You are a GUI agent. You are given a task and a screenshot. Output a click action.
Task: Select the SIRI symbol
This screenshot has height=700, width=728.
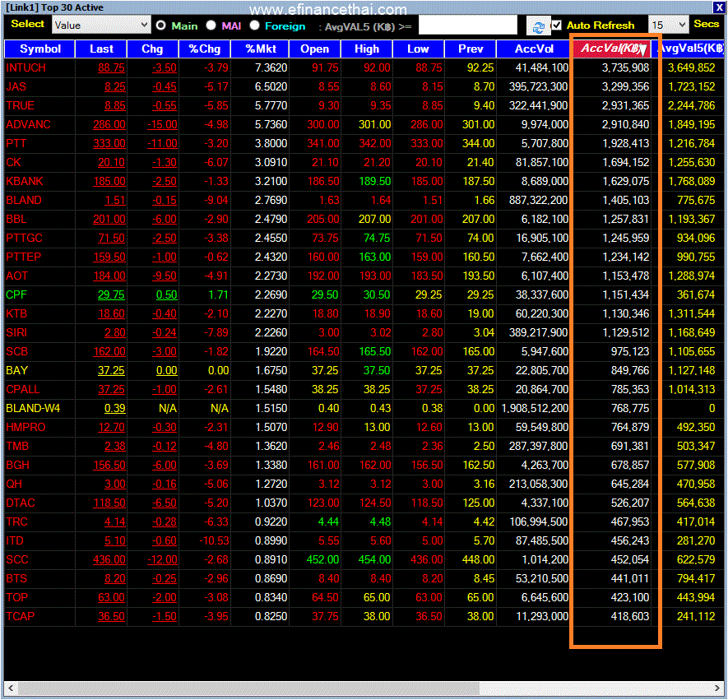(x=16, y=333)
